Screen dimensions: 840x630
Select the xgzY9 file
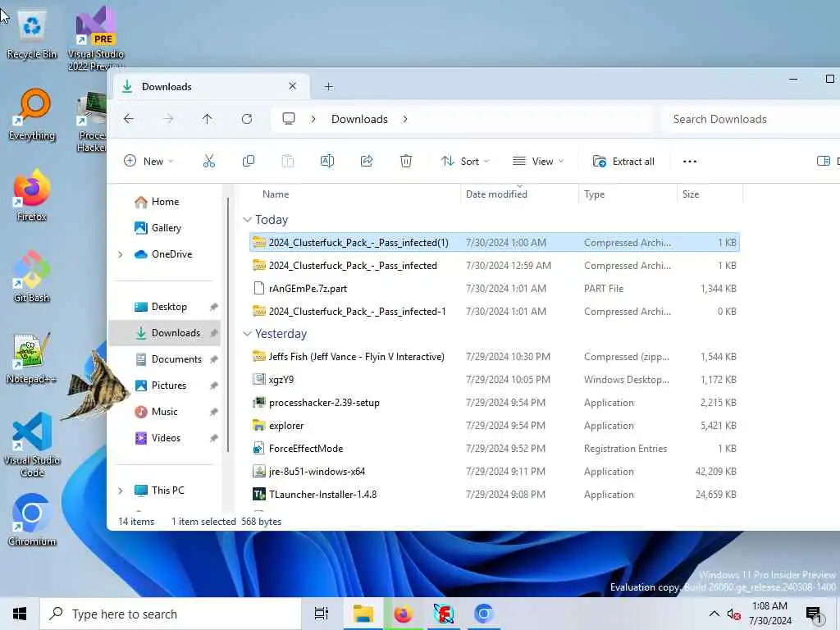(495, 379)
